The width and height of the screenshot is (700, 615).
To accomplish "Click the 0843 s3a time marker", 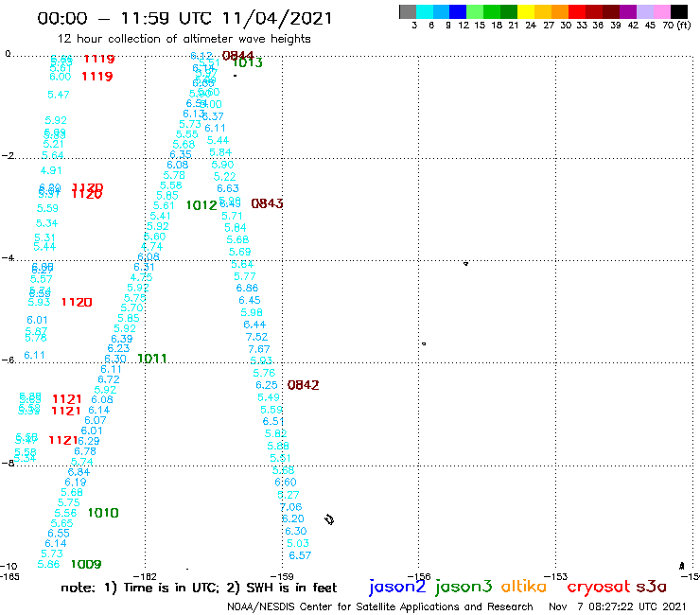I will point(267,203).
